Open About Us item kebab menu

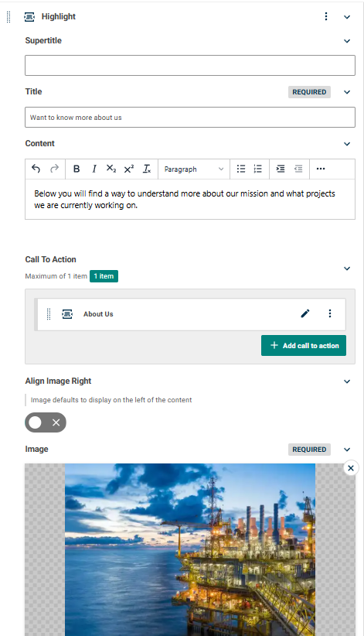tap(330, 313)
